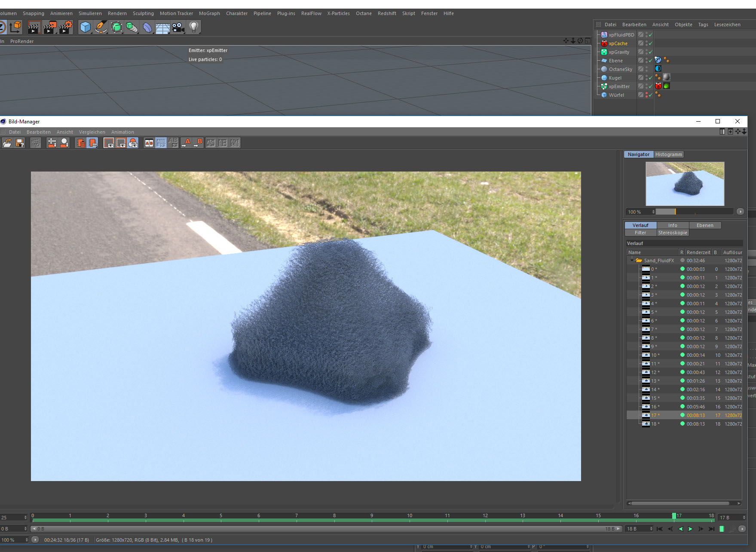Image resolution: width=756 pixels, height=552 pixels.
Task: Open the Ebenen tab
Action: pyautogui.click(x=705, y=225)
